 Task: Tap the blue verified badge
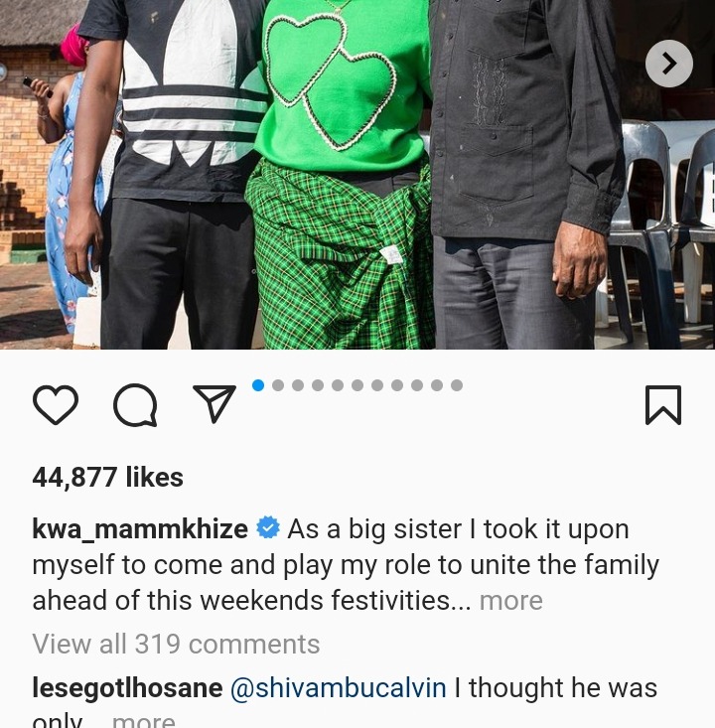pos(268,528)
